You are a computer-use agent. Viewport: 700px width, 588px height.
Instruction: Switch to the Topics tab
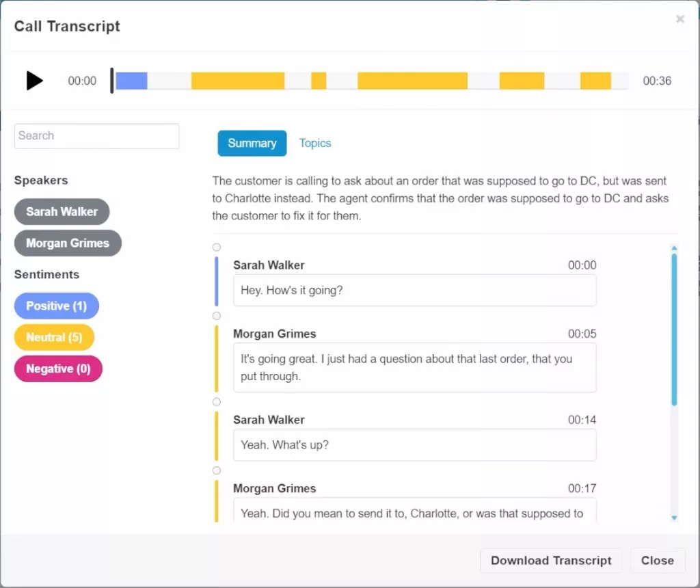315,143
